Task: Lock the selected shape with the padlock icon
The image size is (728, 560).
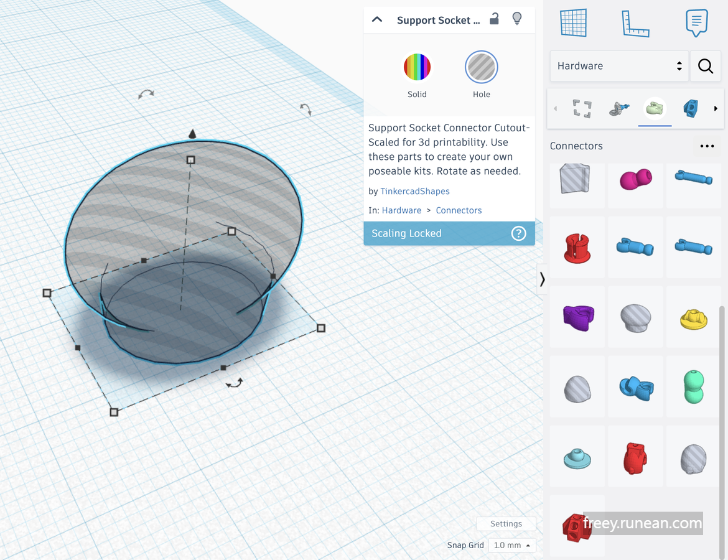Action: [493, 19]
